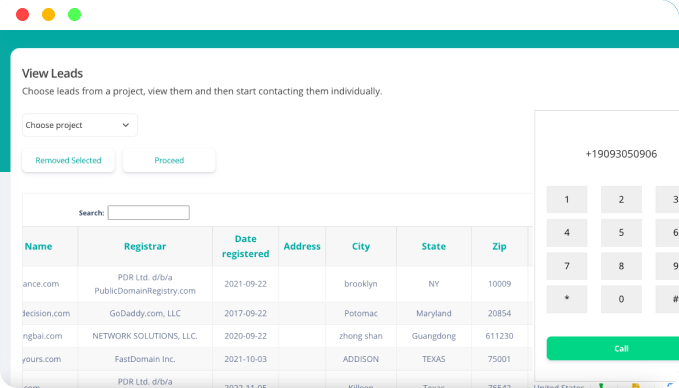Tap dialpad key 2
This screenshot has width=679, height=388.
click(621, 200)
